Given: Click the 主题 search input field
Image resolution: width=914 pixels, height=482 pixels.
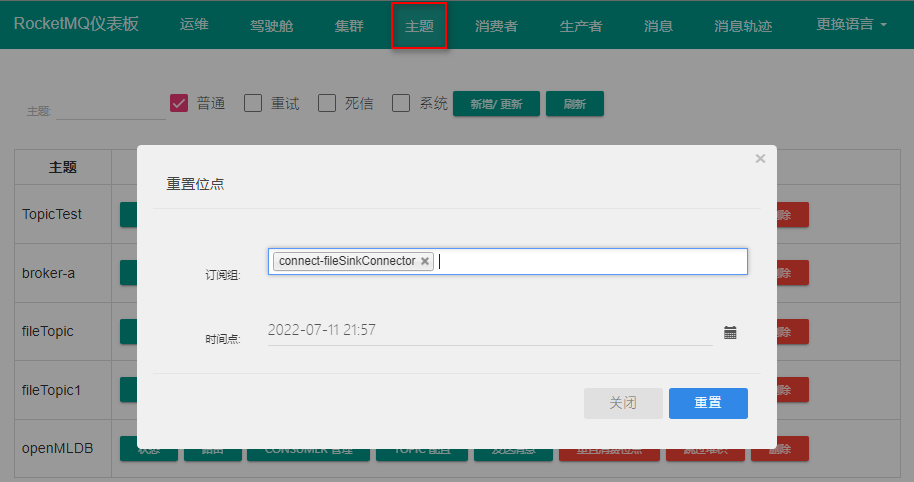Looking at the screenshot, I should coord(110,110).
